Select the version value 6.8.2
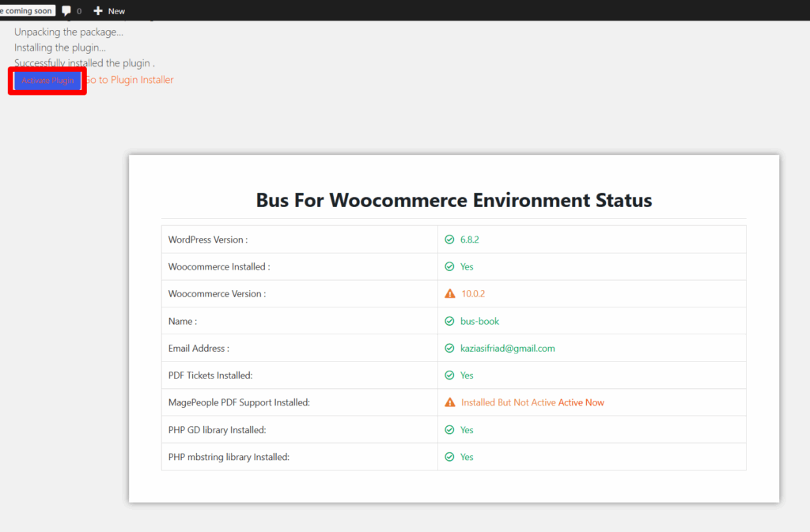 pos(470,240)
